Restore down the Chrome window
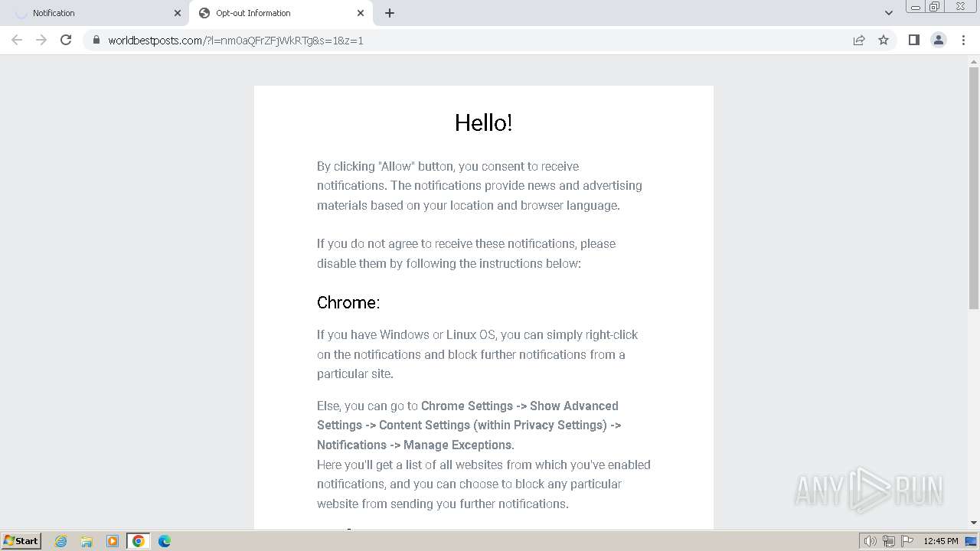Screen dimensions: 980x551 (935, 7)
